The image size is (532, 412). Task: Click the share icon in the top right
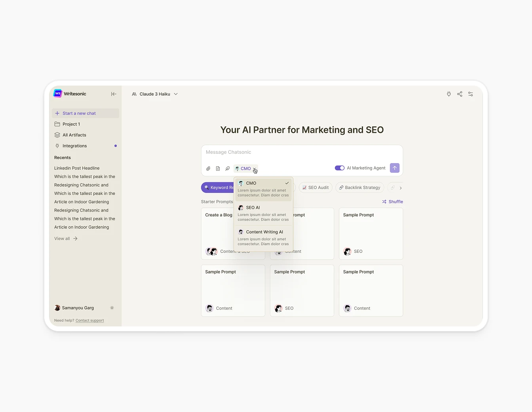pyautogui.click(x=460, y=94)
